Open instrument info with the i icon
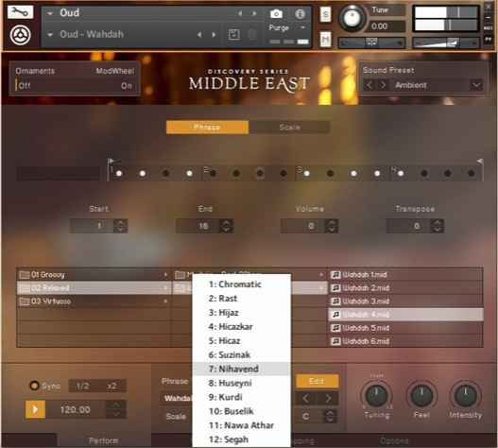Screen dimensions: 498x448 point(300,13)
